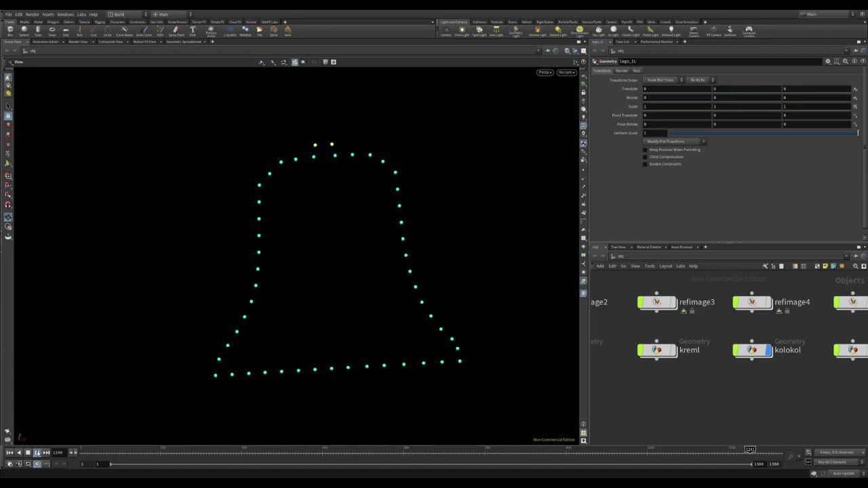Open the parameter gear menu for logo_IL
The image size is (868, 488).
click(x=827, y=62)
